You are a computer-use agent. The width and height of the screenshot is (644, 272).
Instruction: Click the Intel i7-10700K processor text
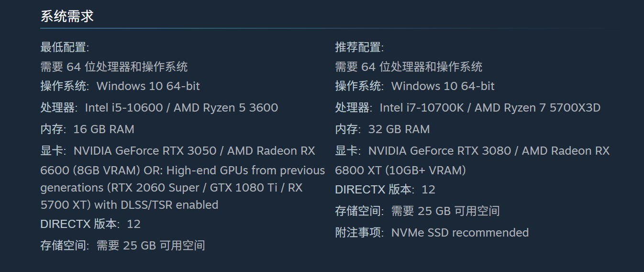pos(422,108)
